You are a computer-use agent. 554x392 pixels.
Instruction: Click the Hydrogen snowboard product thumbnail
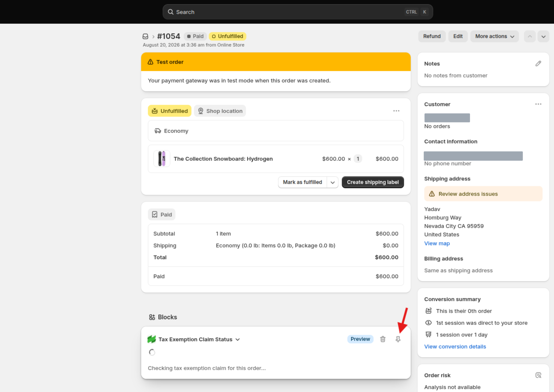click(x=162, y=159)
